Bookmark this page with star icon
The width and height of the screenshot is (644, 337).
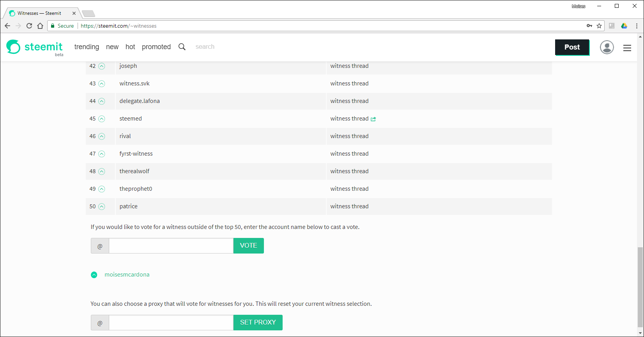pos(599,26)
